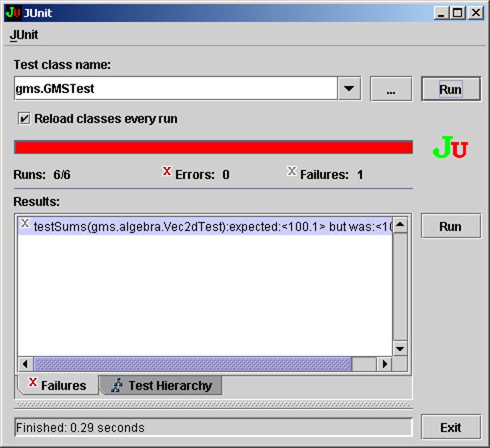
Task: Click results list scroll-down arrow
Action: (400, 349)
